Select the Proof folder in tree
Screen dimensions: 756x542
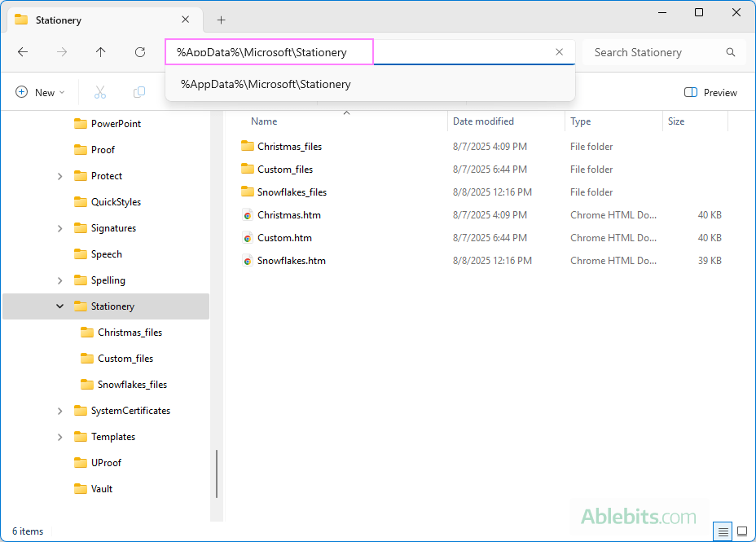coord(103,150)
